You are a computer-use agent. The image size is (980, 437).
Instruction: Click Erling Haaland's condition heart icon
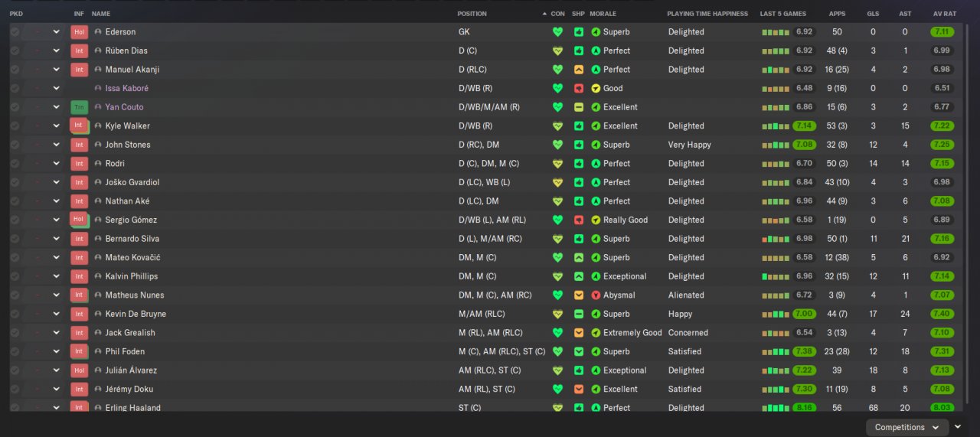click(557, 407)
